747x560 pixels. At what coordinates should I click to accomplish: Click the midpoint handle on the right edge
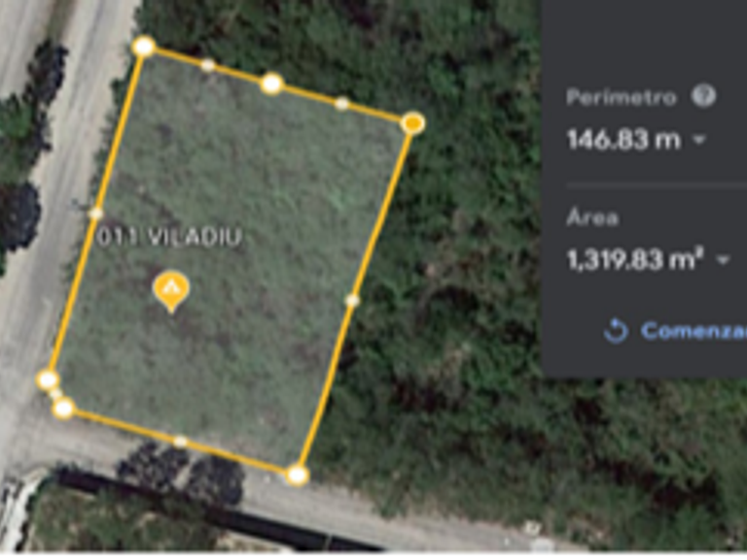(352, 300)
